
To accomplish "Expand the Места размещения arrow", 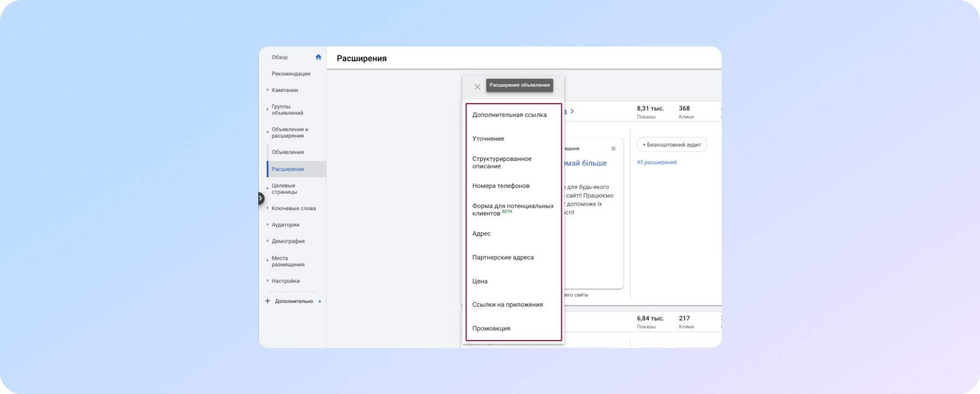I will pyautogui.click(x=268, y=261).
